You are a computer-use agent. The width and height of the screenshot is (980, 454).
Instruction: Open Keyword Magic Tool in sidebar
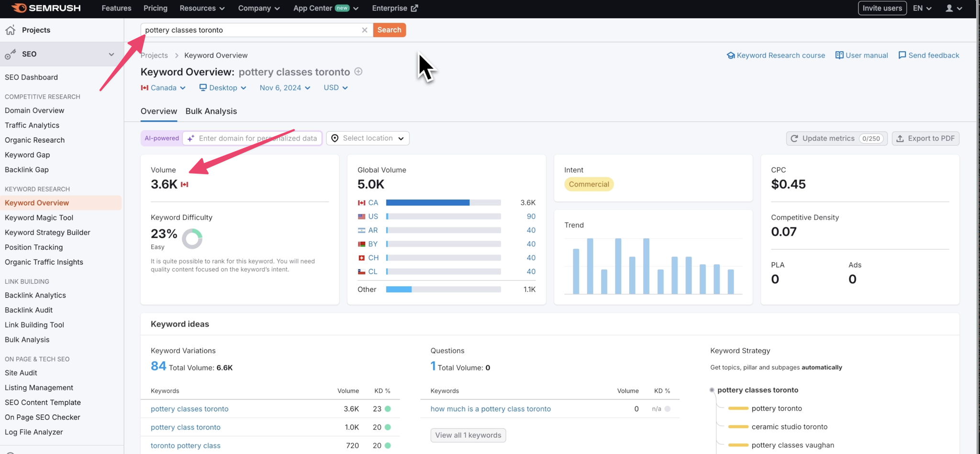click(39, 218)
